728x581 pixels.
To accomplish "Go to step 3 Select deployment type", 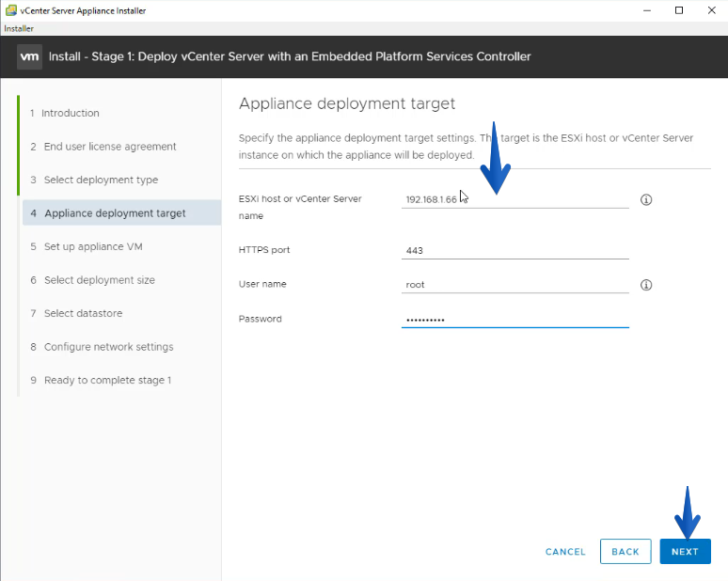I will (x=94, y=180).
